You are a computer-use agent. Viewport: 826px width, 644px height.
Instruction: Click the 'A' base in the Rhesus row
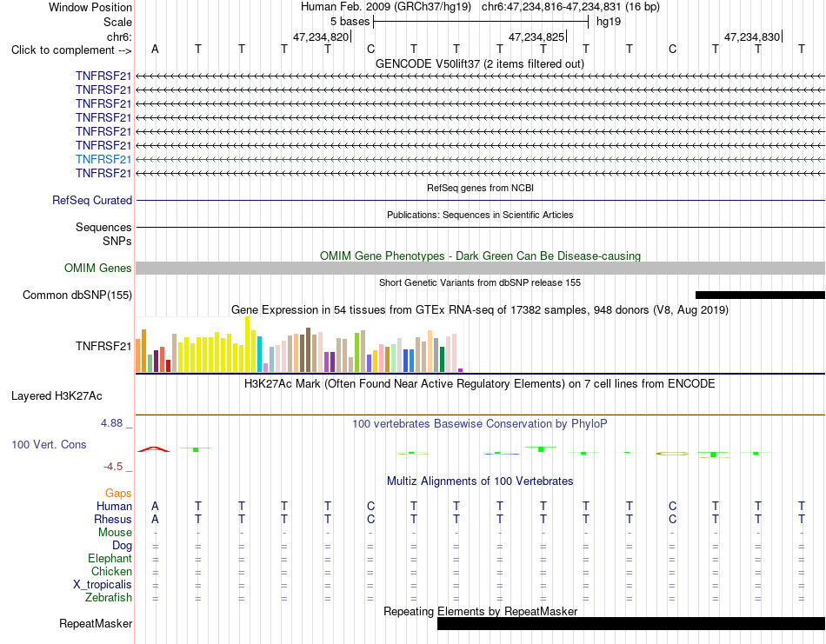click(155, 519)
